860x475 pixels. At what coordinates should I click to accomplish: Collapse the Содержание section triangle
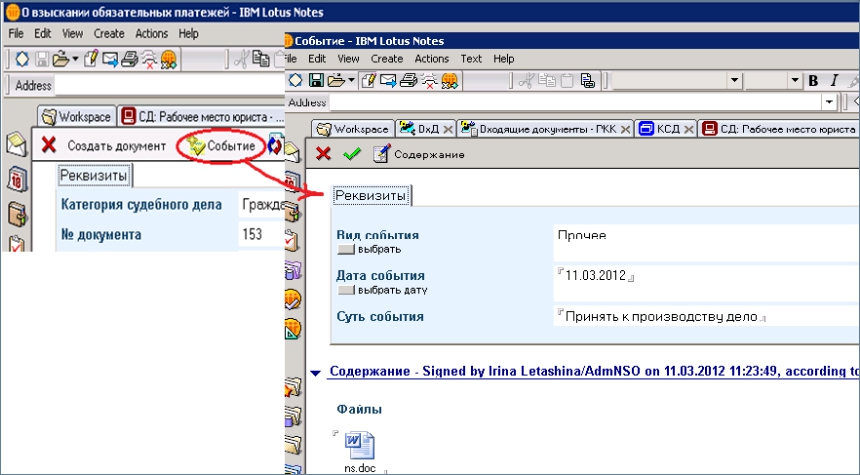tap(316, 372)
